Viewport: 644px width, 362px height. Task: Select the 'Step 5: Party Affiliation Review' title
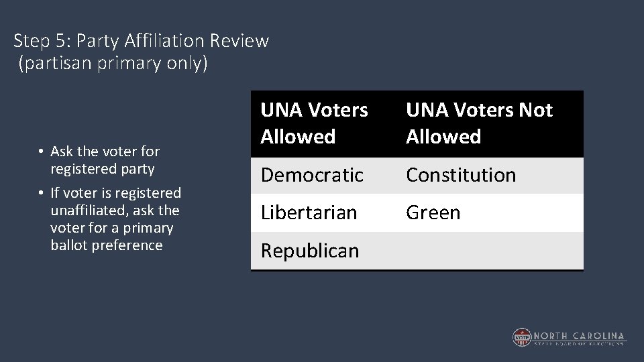tap(142, 41)
